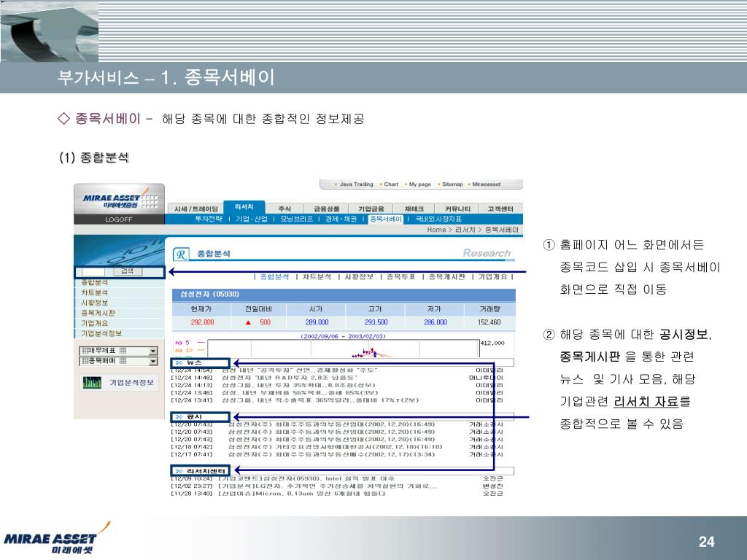Open 투자전략 submenu item

click(209, 219)
